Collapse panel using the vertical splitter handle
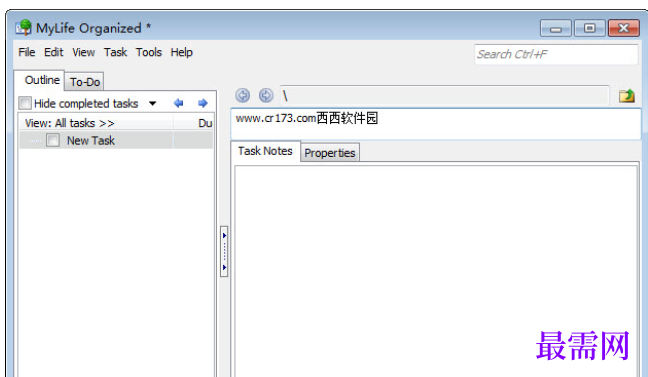This screenshot has height=377, width=648. click(224, 251)
